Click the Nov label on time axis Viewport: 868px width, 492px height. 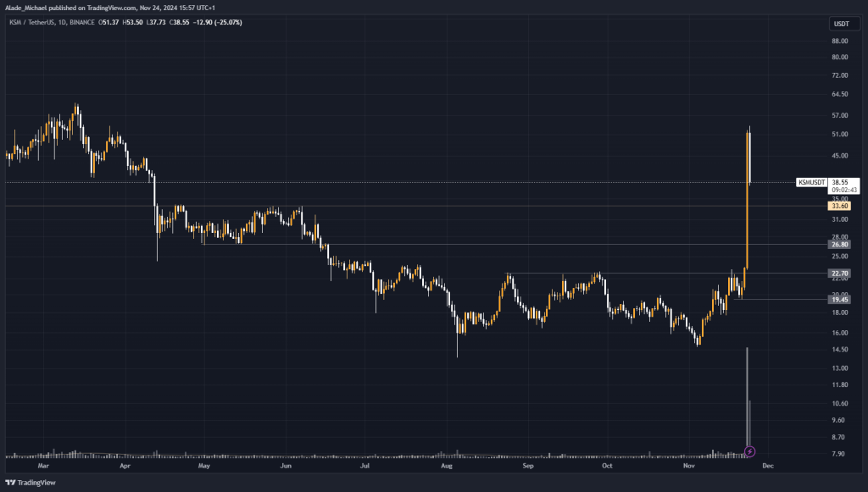click(689, 466)
